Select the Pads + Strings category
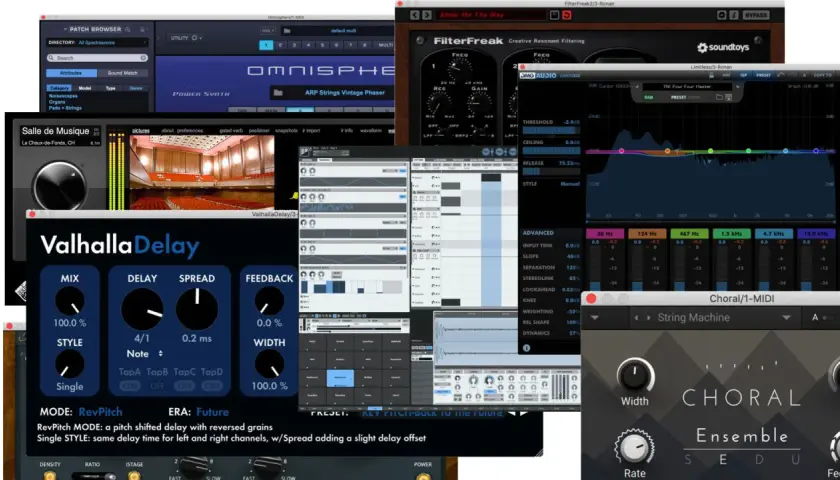 [x=65, y=108]
